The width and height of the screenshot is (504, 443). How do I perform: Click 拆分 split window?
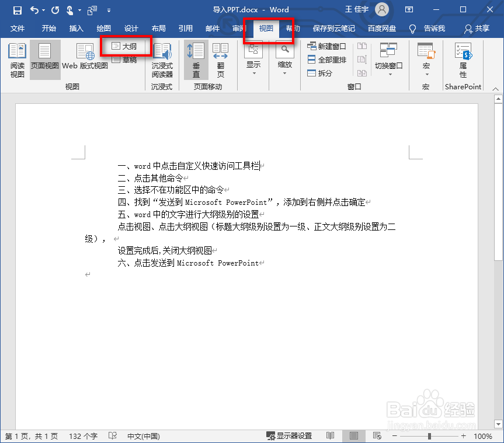(319, 73)
